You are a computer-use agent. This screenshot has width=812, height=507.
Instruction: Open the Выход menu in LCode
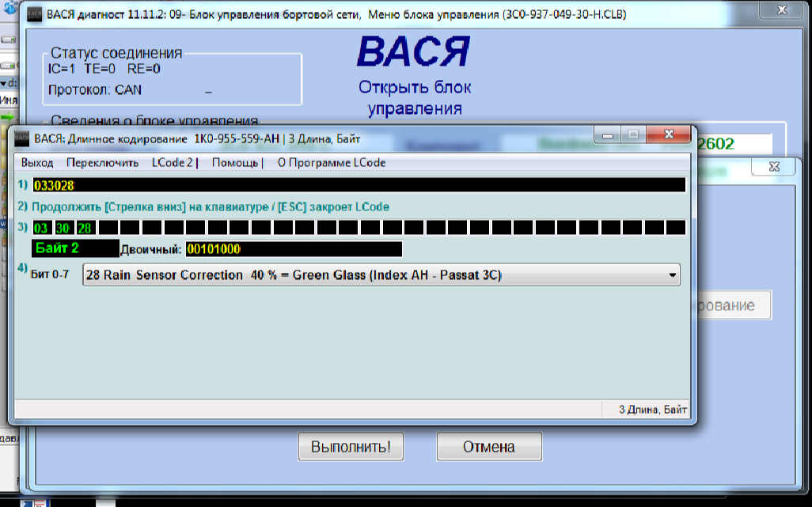36,162
